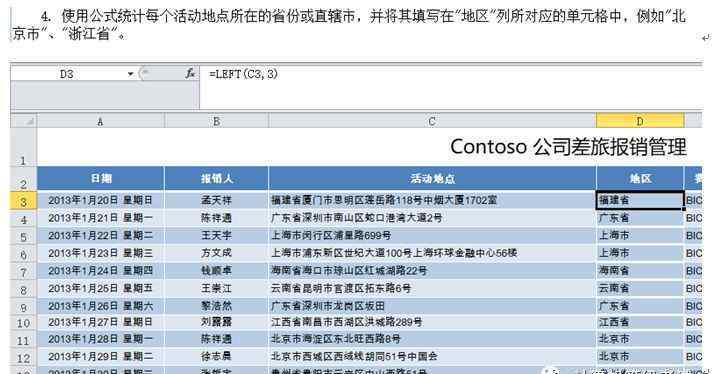Click the address cell 北京市西城区西绒线胡同51号中国会
715x374 pixels.
click(x=432, y=357)
